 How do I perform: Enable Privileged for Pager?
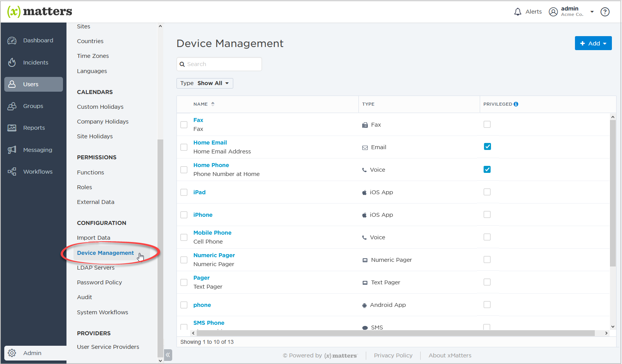point(487,282)
